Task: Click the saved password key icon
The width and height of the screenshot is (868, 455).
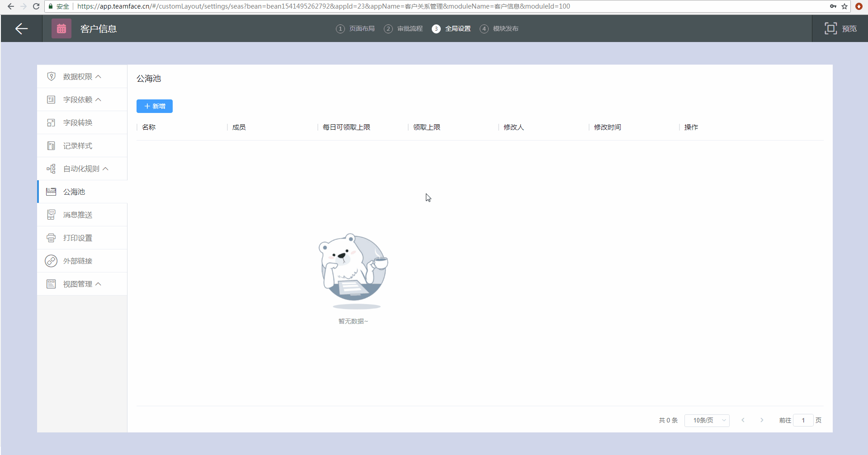Action: 833,6
